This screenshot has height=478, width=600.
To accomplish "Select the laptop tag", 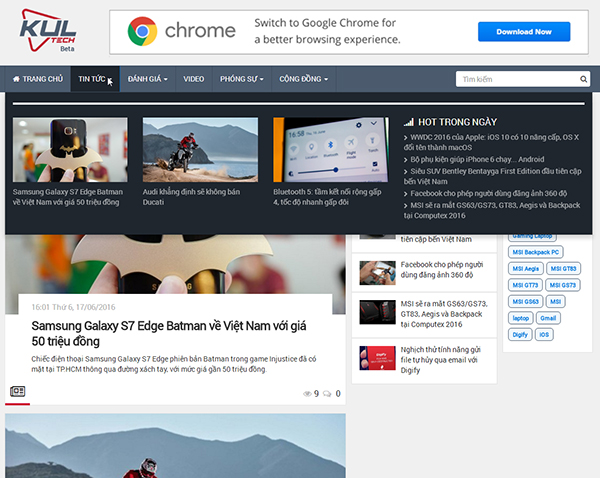I will point(520,318).
